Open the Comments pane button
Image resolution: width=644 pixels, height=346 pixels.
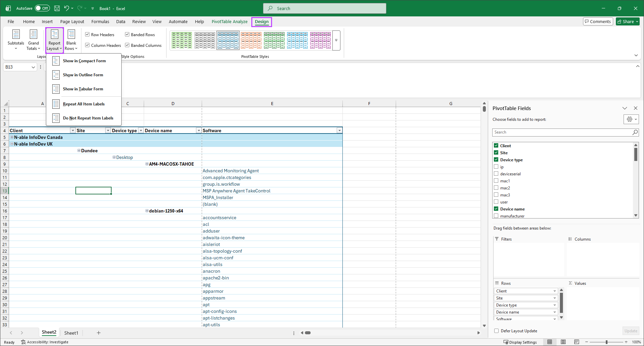click(598, 21)
